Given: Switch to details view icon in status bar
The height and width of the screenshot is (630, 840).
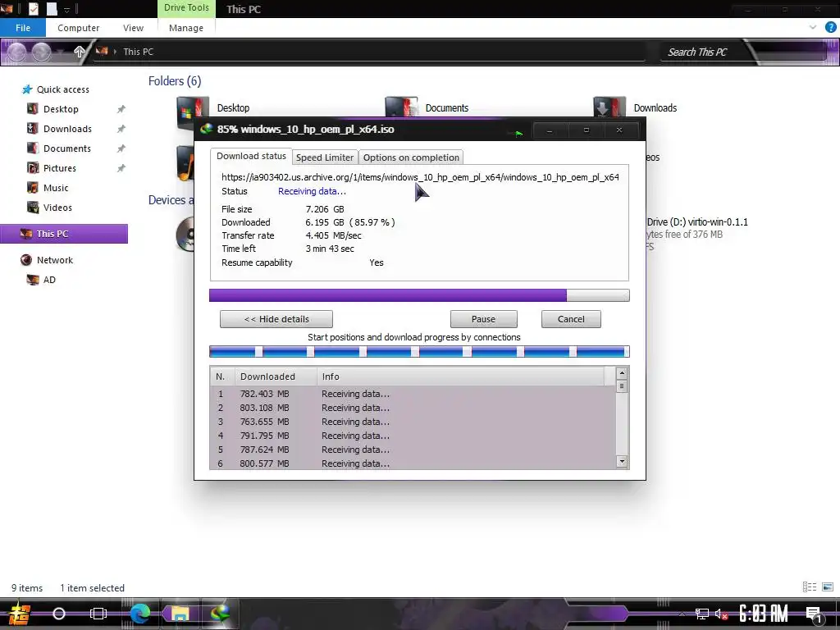Looking at the screenshot, I should (x=810, y=587).
